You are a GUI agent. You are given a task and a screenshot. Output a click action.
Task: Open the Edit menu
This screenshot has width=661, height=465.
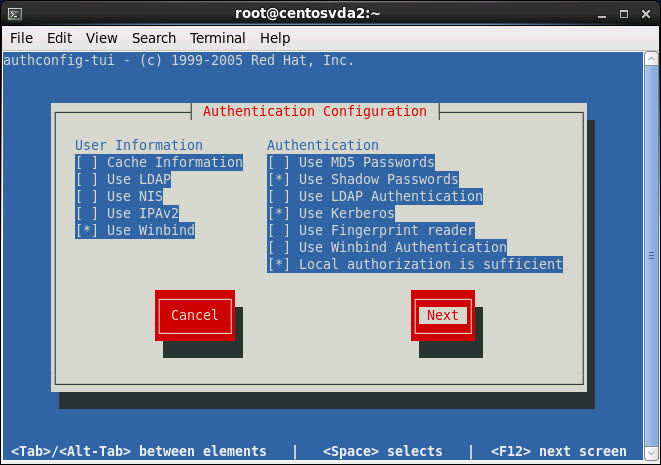tap(59, 38)
